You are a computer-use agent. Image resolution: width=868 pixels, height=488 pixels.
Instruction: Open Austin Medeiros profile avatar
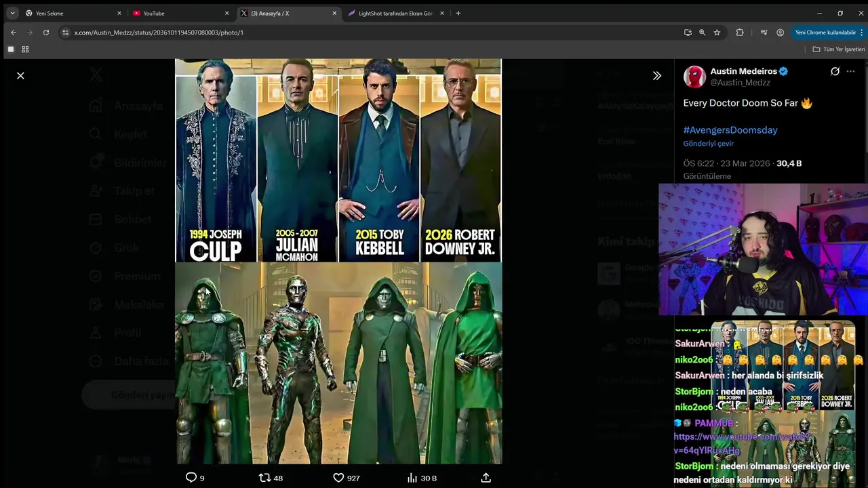(x=694, y=77)
